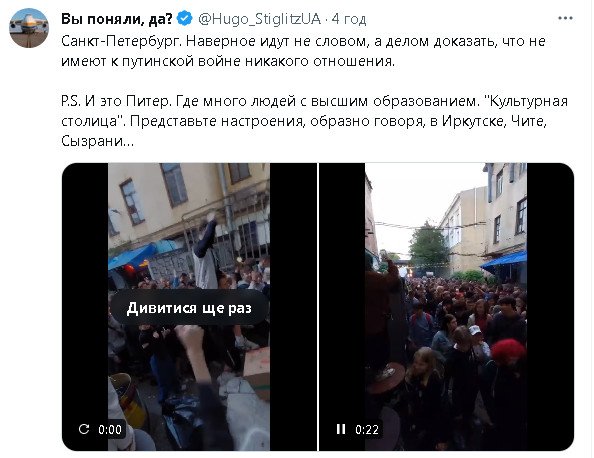The image size is (594, 458).
Task: Click the raised fist in the left video
Action: pos(189,337)
